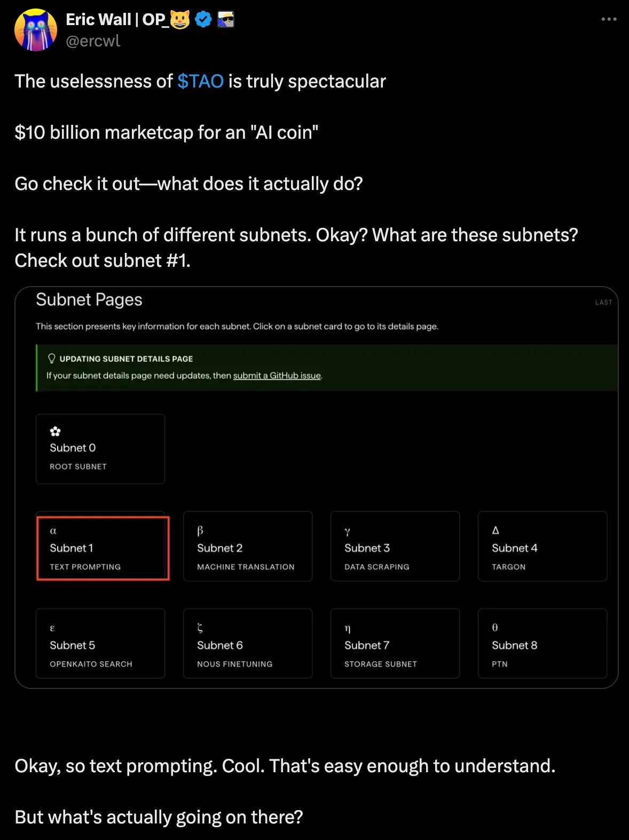This screenshot has width=629, height=840.
Task: Click the blue verified checkmark badge
Action: pyautogui.click(x=203, y=20)
